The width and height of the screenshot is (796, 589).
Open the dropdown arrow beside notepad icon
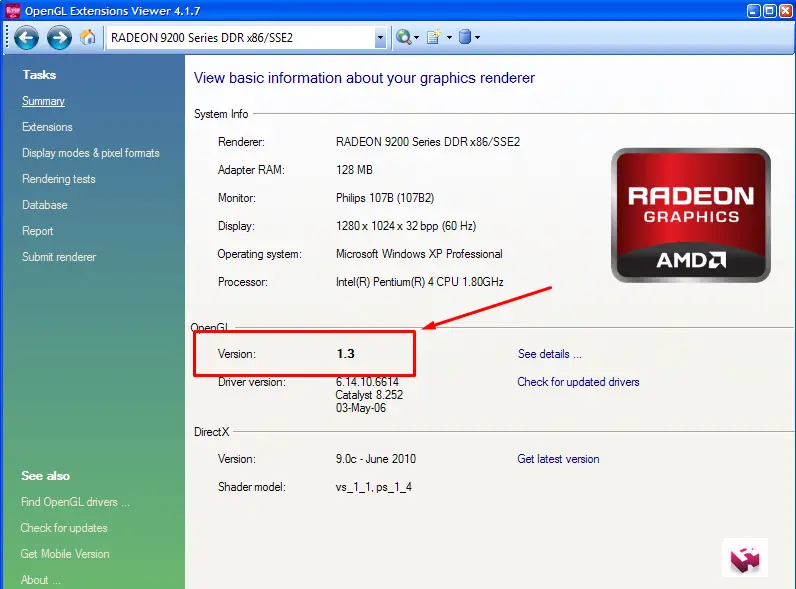[449, 38]
